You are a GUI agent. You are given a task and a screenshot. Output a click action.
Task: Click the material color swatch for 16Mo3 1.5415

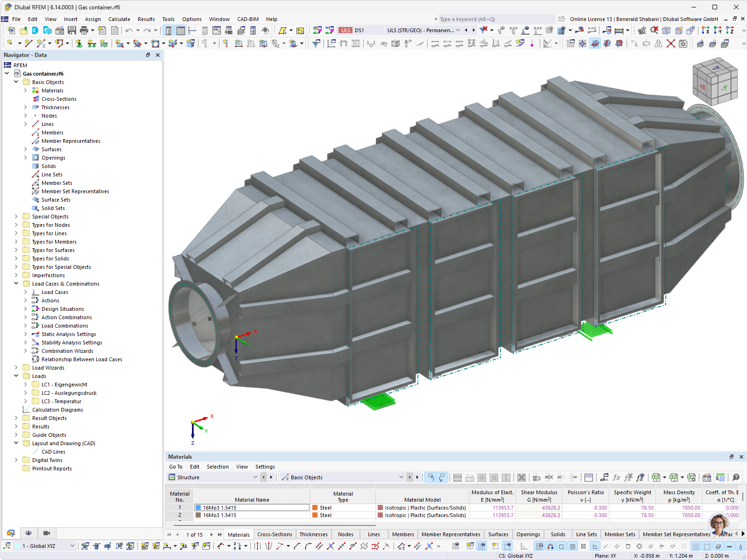(x=198, y=507)
